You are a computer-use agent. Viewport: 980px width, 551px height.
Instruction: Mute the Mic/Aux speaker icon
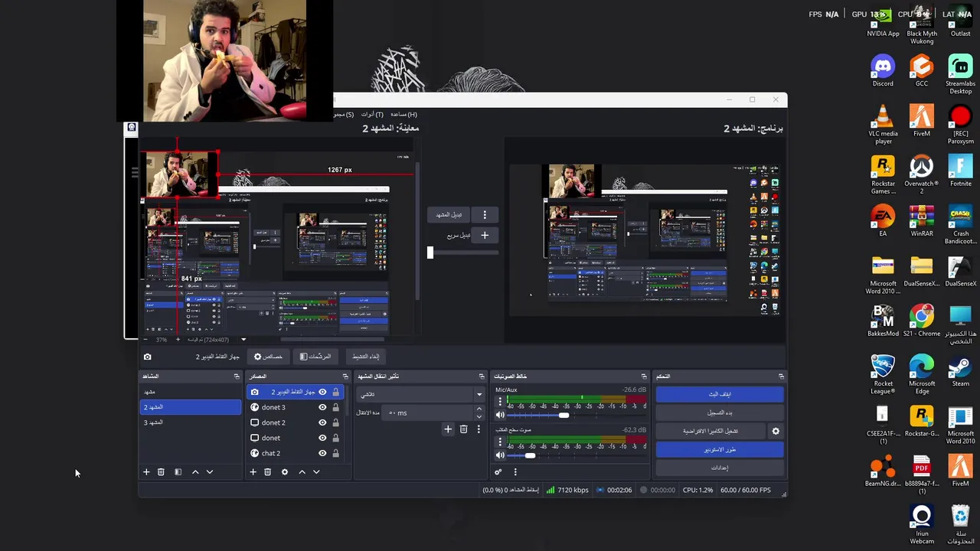click(500, 415)
